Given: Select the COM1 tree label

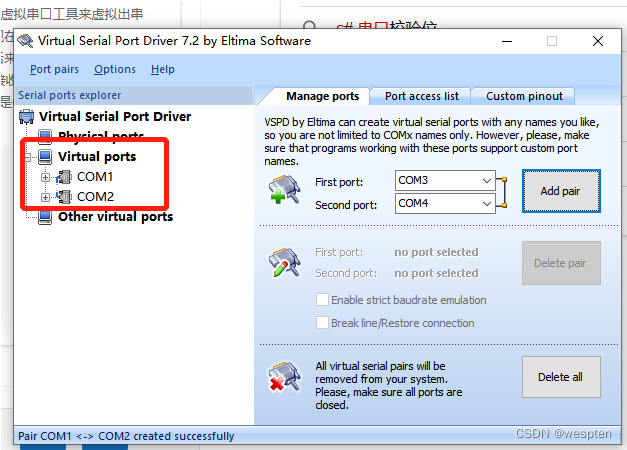Looking at the screenshot, I should coord(95,177).
